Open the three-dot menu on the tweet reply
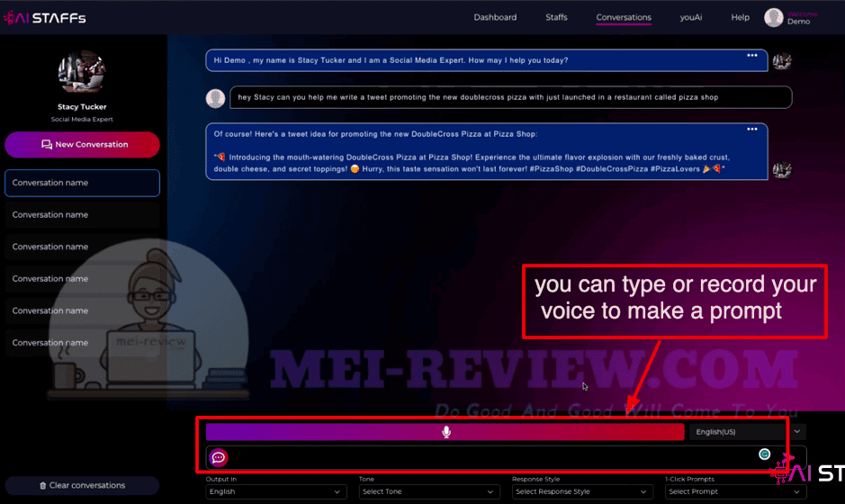 pyautogui.click(x=751, y=129)
